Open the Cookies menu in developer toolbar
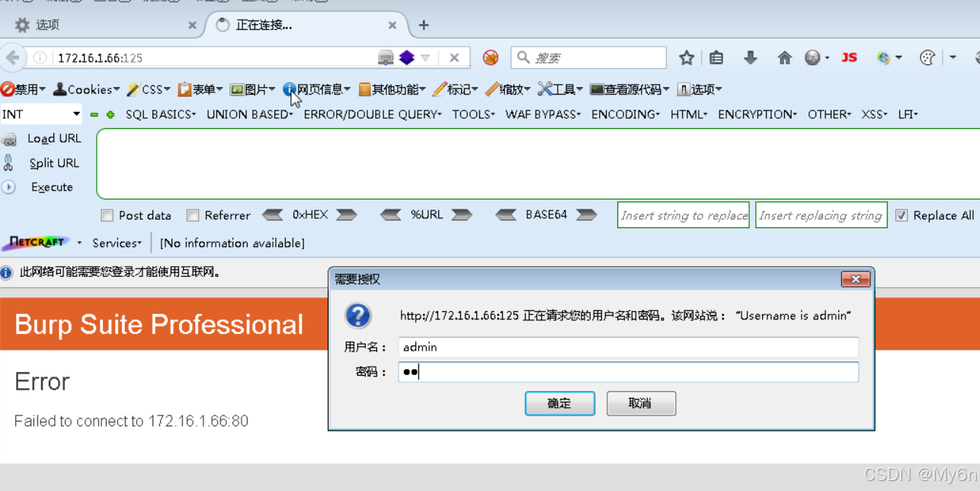 (86, 90)
